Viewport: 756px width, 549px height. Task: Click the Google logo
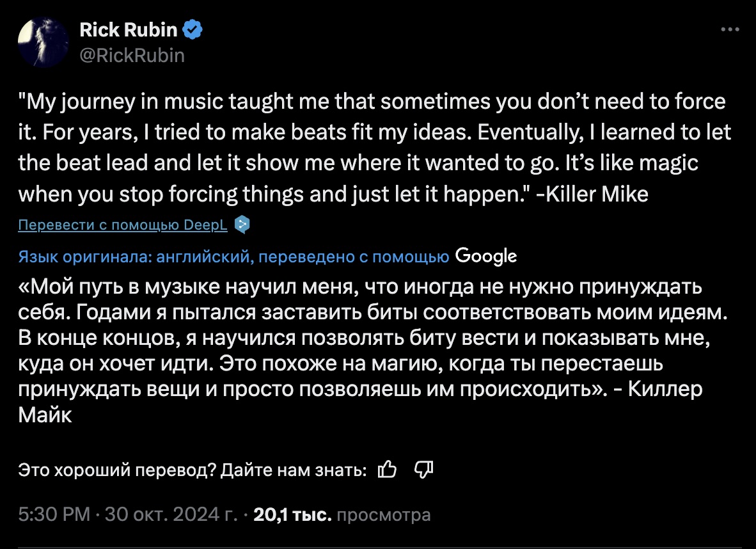pos(486,257)
